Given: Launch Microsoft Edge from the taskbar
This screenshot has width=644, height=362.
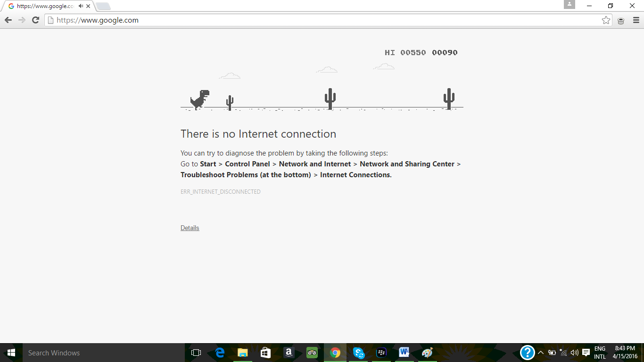Looking at the screenshot, I should pos(220,353).
